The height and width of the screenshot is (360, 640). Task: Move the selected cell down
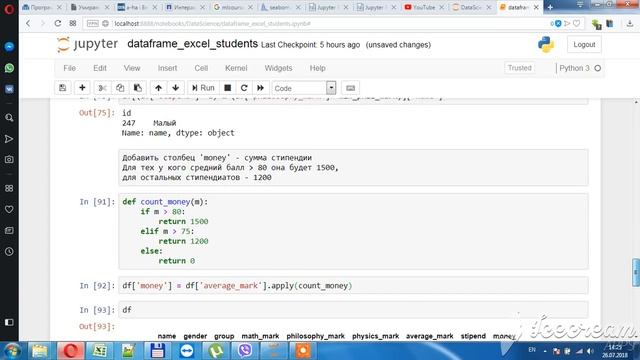[x=176, y=88]
